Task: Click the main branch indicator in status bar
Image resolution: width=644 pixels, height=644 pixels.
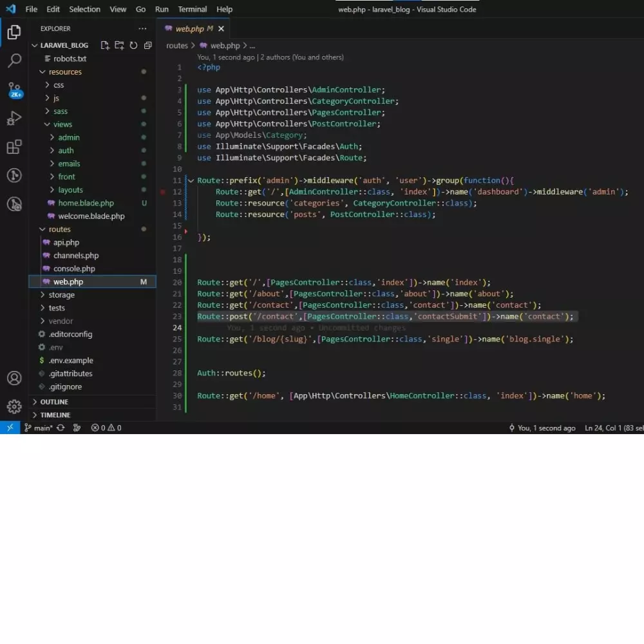Action: tap(38, 428)
